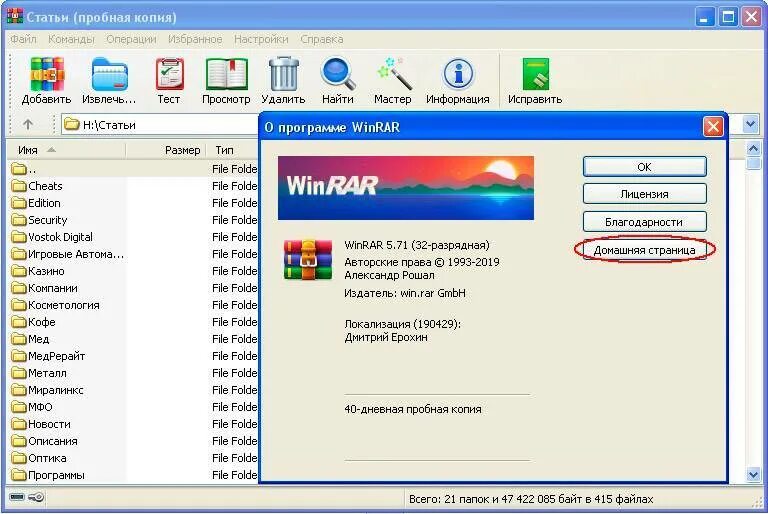The image size is (768, 514).
Task: Click the Удалить (Delete) trash icon
Action: point(284,74)
